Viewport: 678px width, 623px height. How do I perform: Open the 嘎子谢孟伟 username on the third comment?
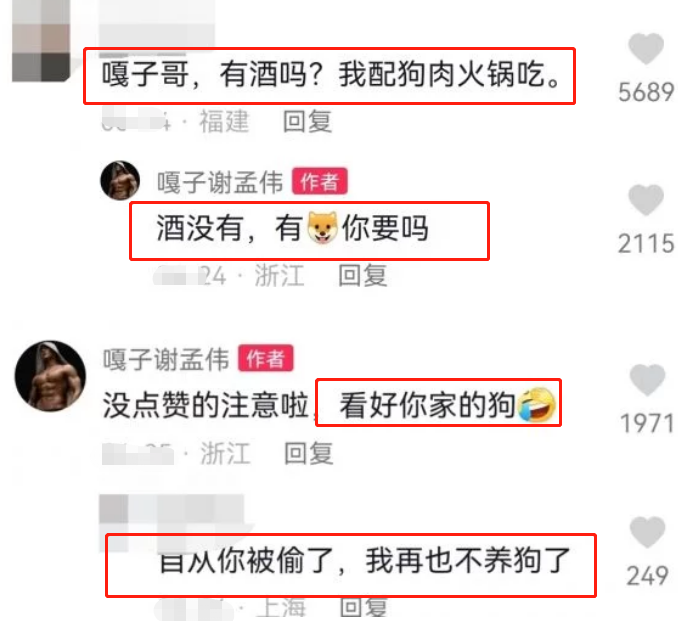click(166, 359)
